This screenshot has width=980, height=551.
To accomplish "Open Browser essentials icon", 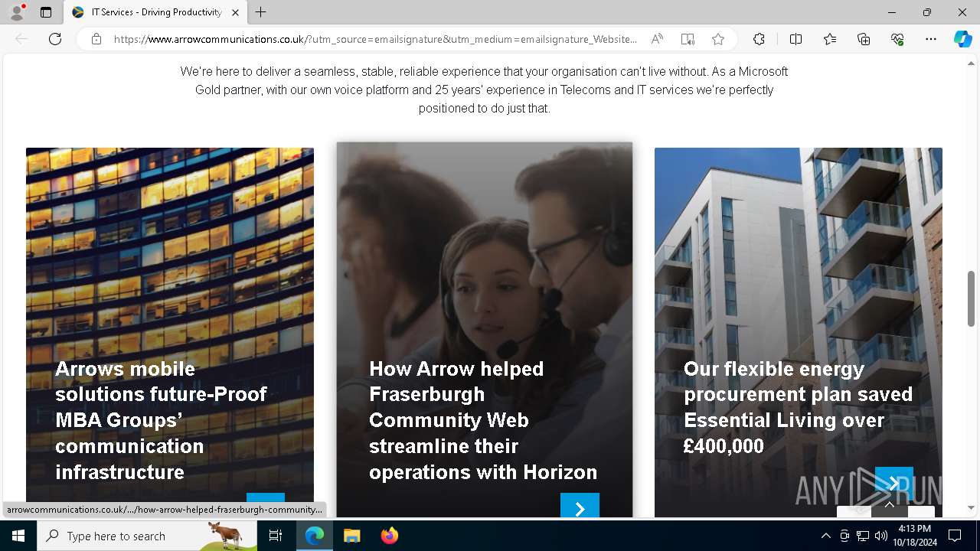I will (897, 39).
